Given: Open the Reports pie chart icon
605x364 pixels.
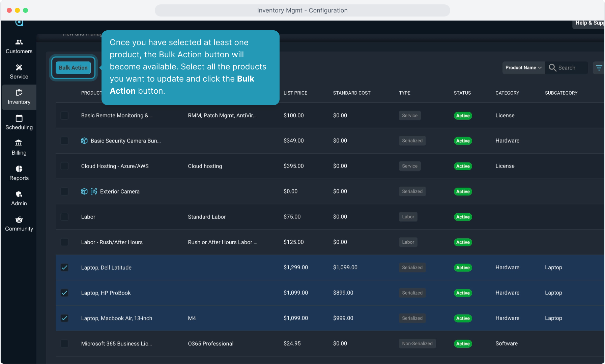Looking at the screenshot, I should click(x=19, y=169).
